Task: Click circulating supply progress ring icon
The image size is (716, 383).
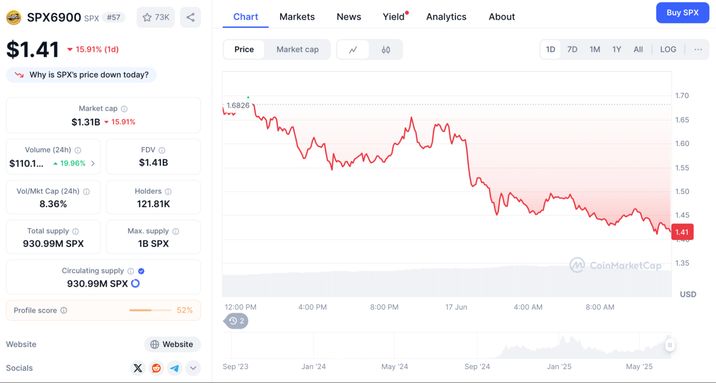Action: (x=135, y=283)
